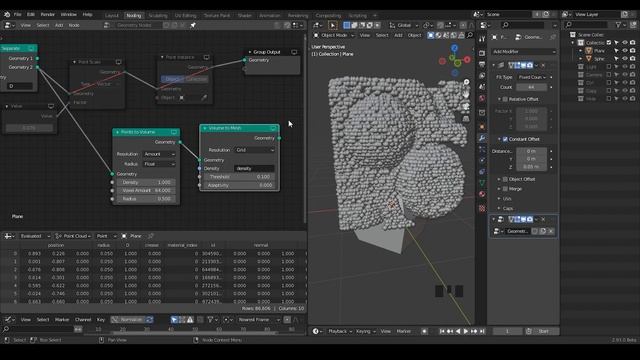Open the Edit menu
Image resolution: width=640 pixels, height=360 pixels.
31,14
